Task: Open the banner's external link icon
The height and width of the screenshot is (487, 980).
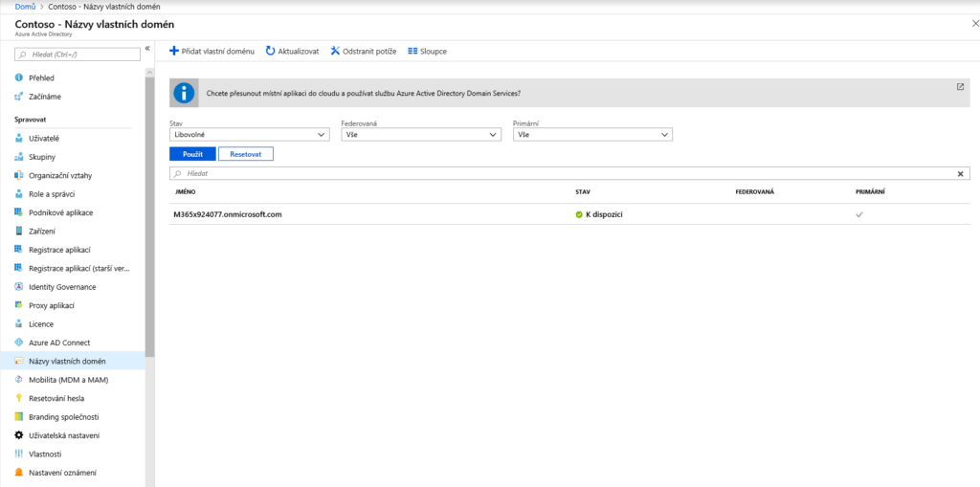Action: pos(960,86)
